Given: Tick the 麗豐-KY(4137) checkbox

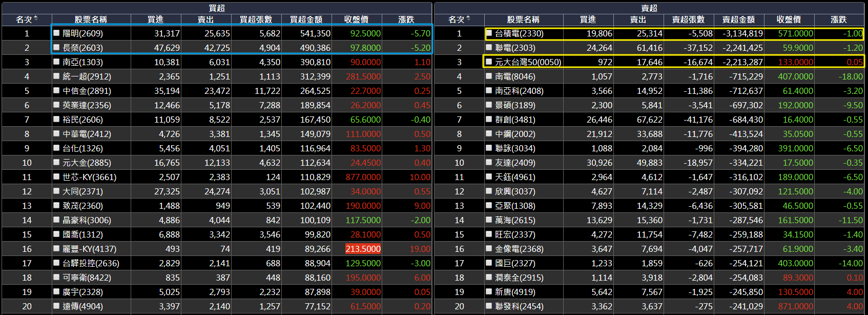Looking at the screenshot, I should tap(57, 249).
